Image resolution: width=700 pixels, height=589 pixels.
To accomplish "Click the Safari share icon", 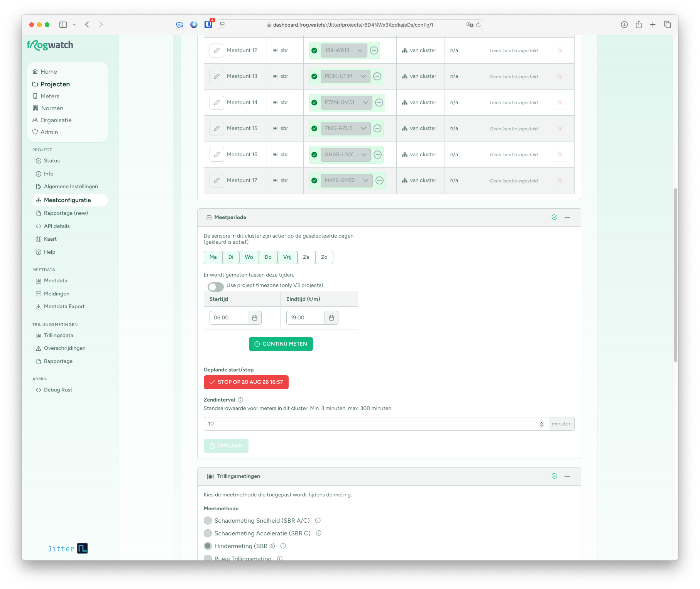I will pyautogui.click(x=639, y=25).
